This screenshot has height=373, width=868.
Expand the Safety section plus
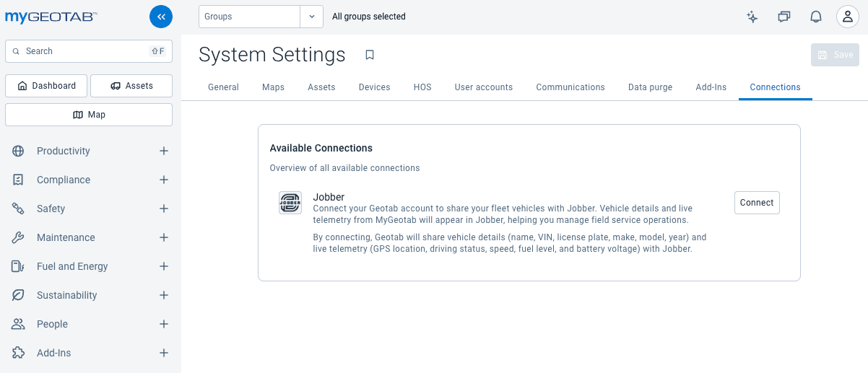click(164, 209)
